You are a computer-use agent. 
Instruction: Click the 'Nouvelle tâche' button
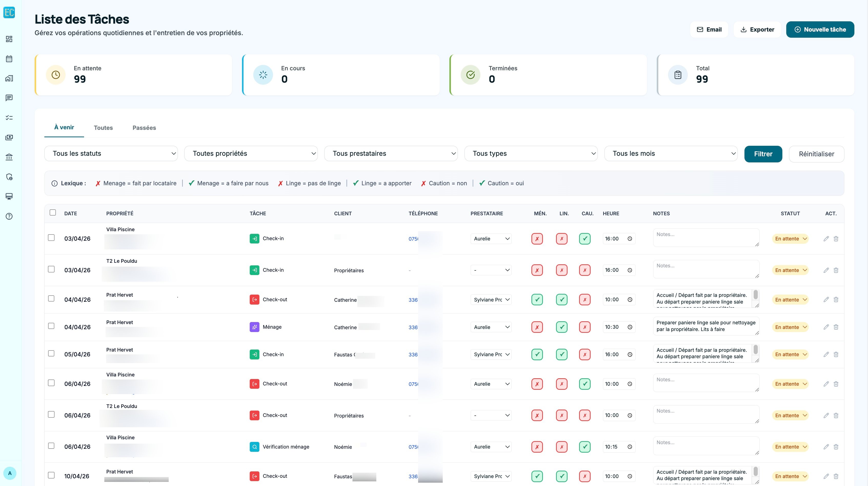pyautogui.click(x=820, y=29)
